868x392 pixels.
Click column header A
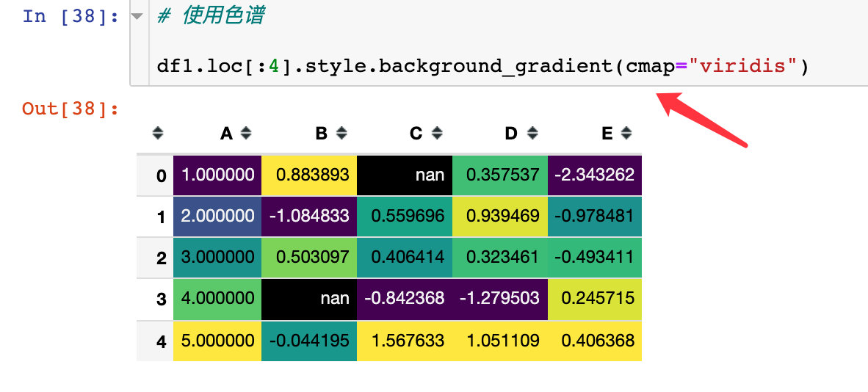point(226,134)
